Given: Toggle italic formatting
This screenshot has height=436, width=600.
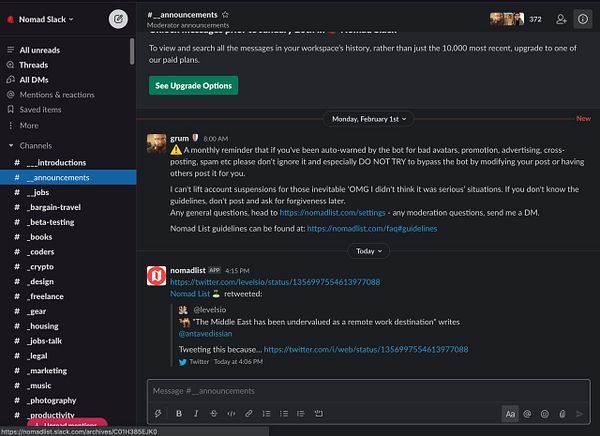Looking at the screenshot, I should 196,413.
